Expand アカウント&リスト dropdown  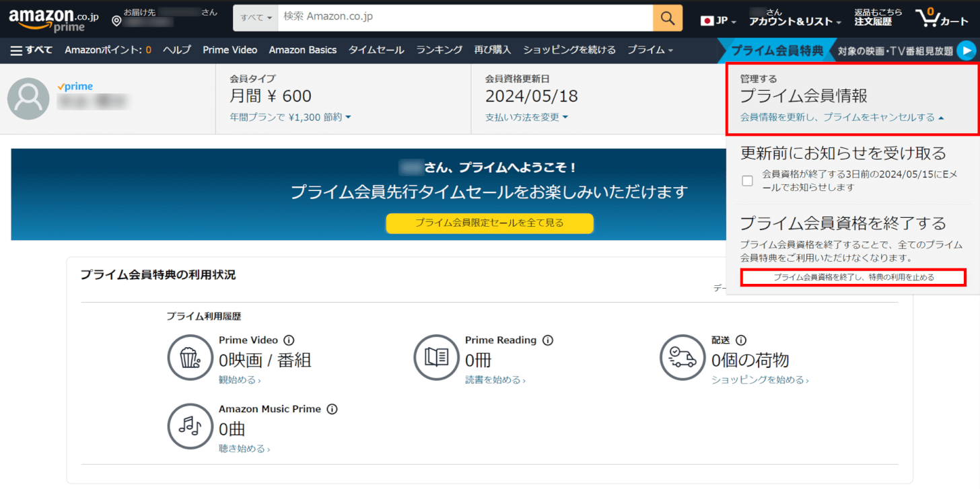pos(795,22)
